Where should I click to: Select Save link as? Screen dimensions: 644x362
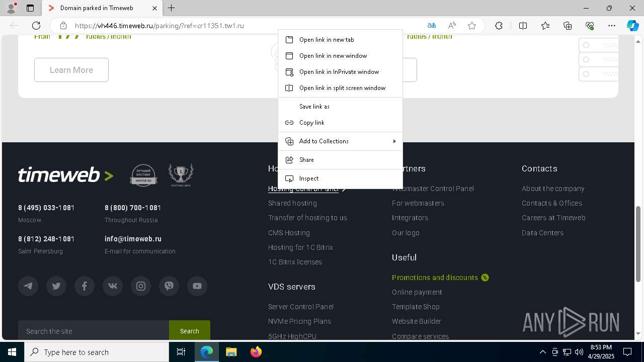point(340,107)
